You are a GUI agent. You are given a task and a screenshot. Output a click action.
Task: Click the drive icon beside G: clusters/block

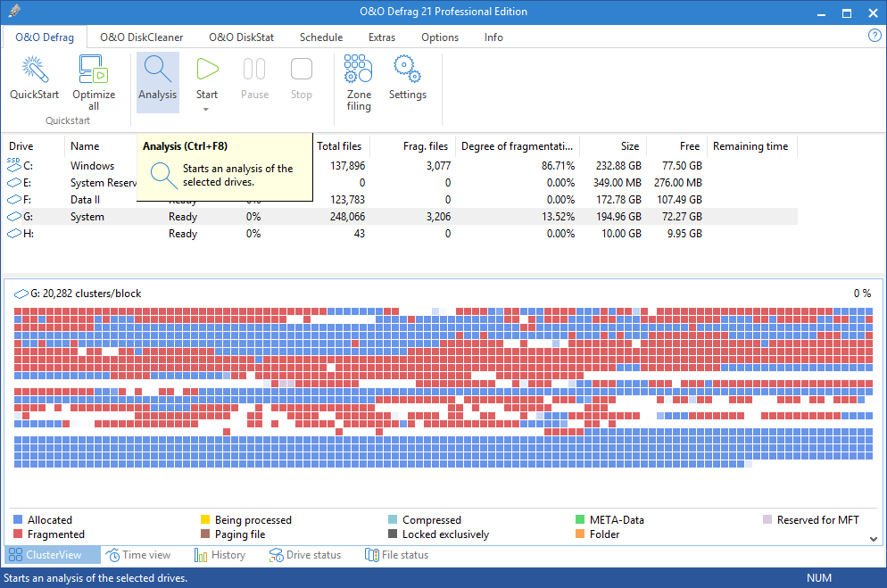21,294
